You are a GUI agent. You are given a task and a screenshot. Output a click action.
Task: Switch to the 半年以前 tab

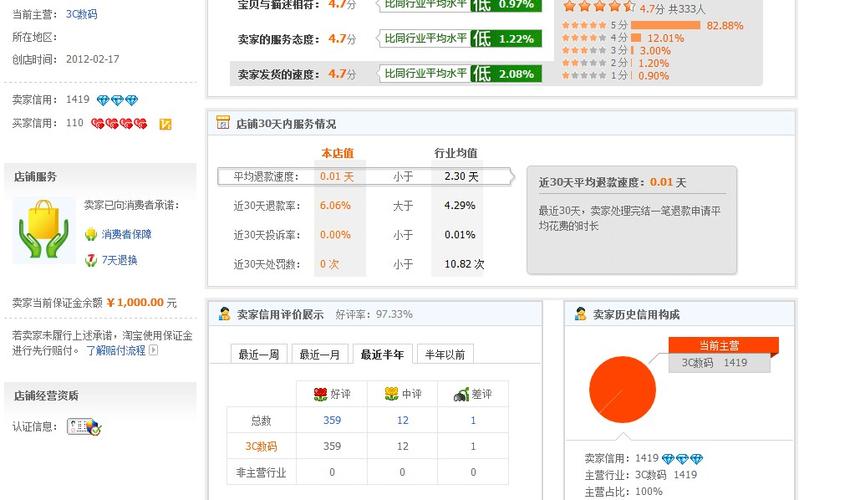(x=445, y=354)
